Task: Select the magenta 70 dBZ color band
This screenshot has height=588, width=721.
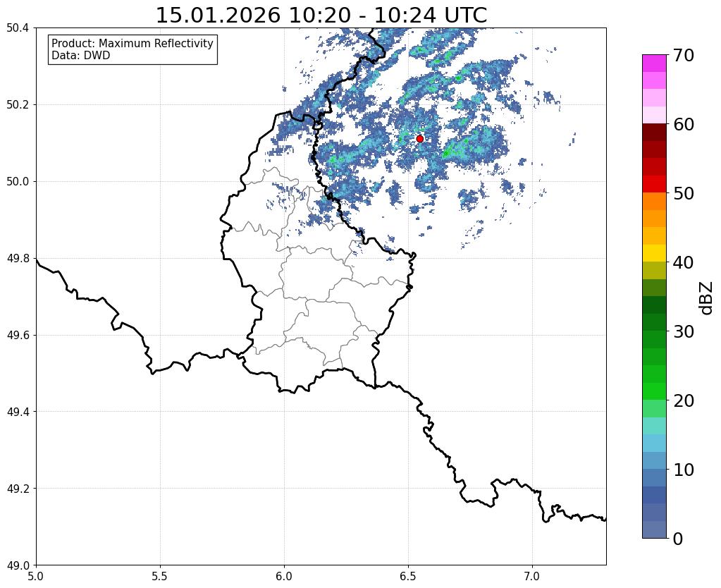Action: point(654,63)
